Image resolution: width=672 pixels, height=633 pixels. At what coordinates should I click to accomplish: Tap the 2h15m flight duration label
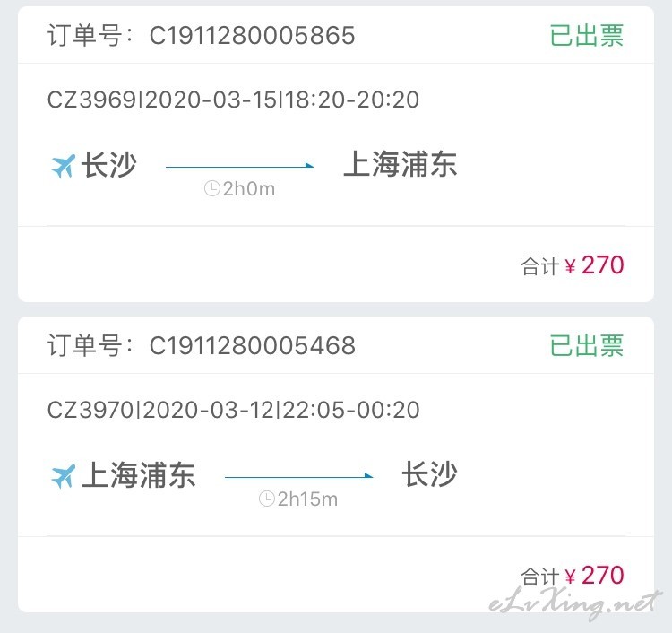[x=307, y=499]
